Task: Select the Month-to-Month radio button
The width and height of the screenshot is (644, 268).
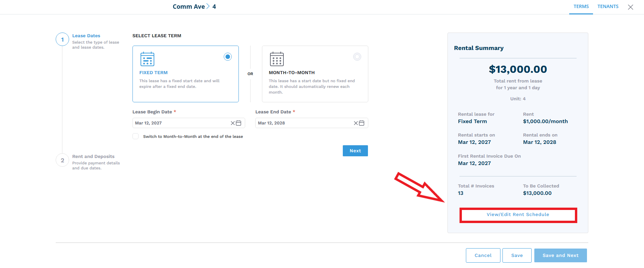Action: [x=357, y=57]
